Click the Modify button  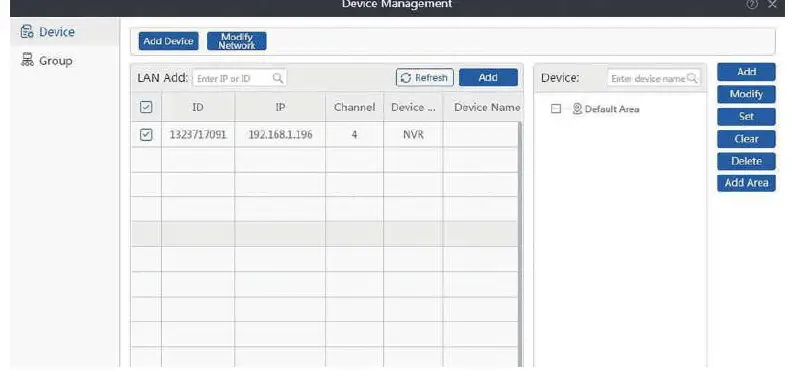(x=746, y=94)
